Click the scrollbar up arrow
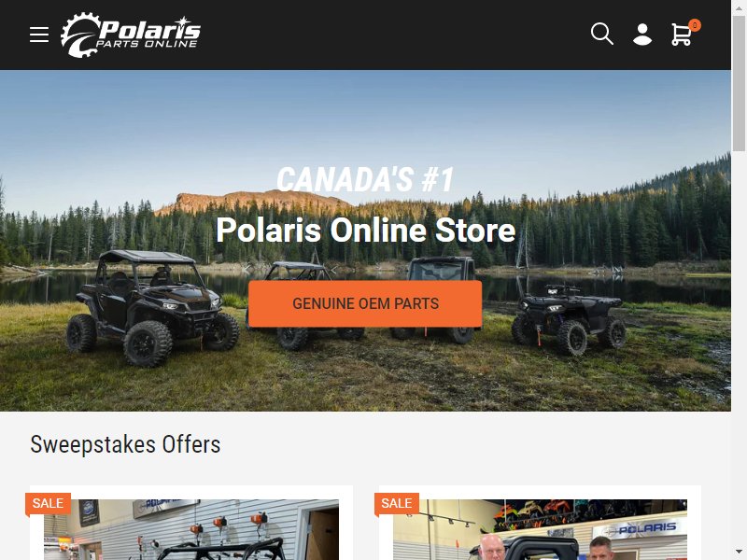Image resolution: width=747 pixels, height=560 pixels. pyautogui.click(x=739, y=7)
